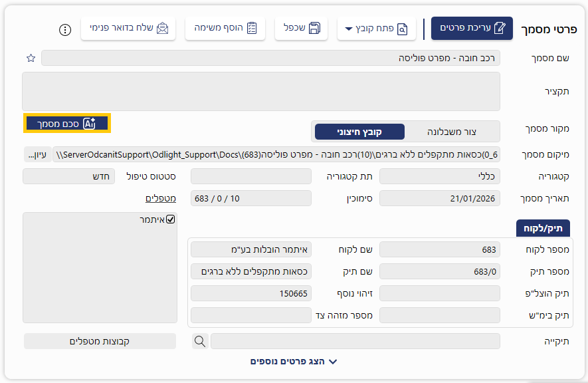
Task: Click the שם מסמך document name field
Action: (x=270, y=59)
